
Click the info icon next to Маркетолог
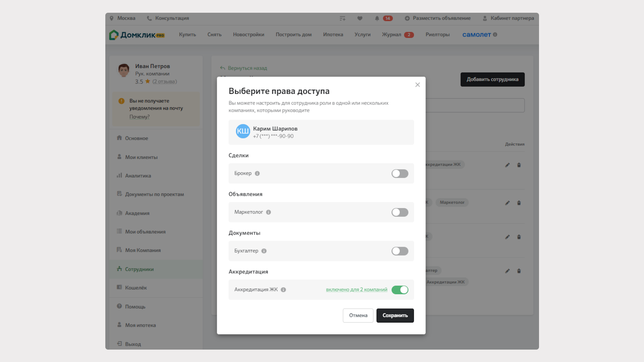(268, 212)
